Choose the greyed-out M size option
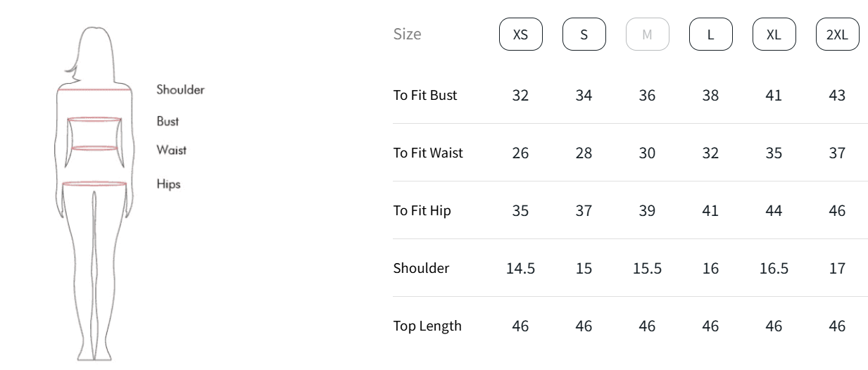868x370 pixels. point(647,34)
